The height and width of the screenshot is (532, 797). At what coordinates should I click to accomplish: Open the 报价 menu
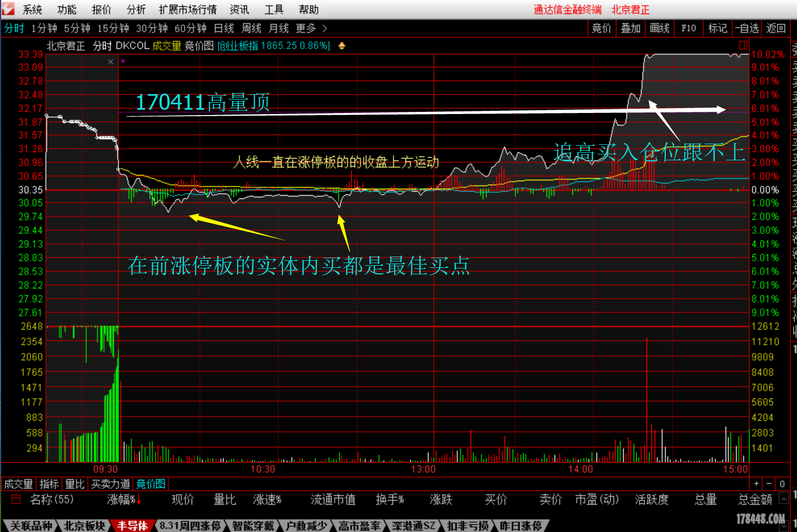(102, 10)
